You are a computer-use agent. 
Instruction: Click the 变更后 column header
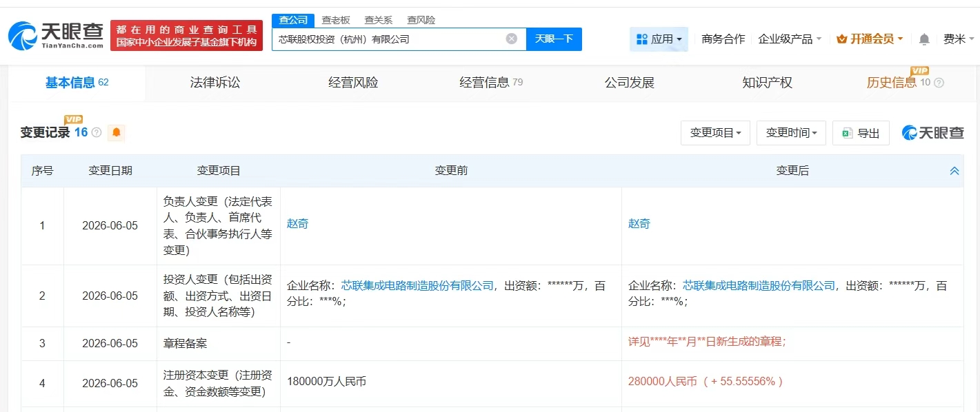coord(792,171)
